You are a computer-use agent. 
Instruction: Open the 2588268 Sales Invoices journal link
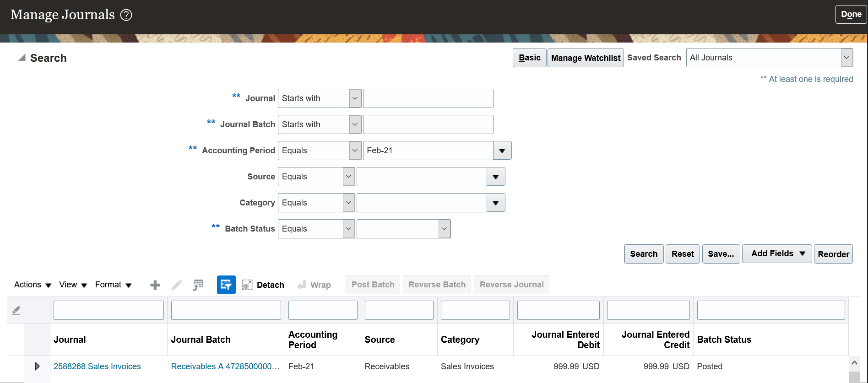[97, 367]
